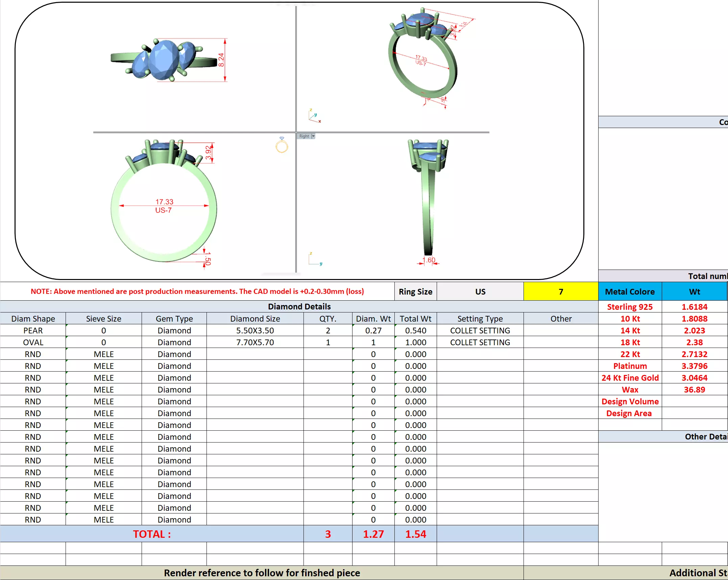Click the XYZ axis icon in perspective view
Viewport: 728px width, 580px height.
pos(314,116)
